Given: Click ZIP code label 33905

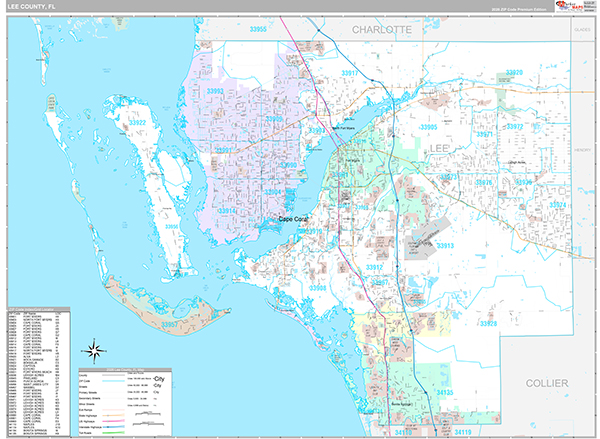Looking at the screenshot, I should point(428,127).
